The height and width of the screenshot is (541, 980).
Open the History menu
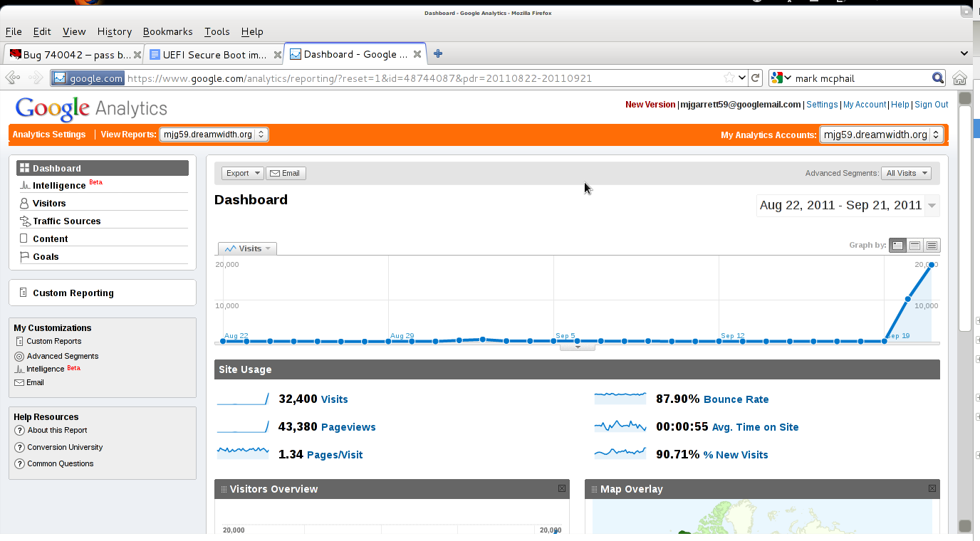(x=115, y=31)
